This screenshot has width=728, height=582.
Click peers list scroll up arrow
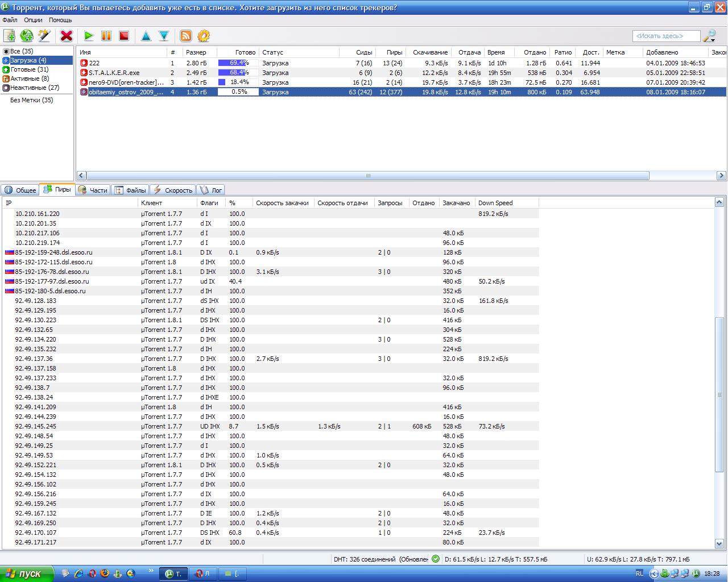click(719, 202)
